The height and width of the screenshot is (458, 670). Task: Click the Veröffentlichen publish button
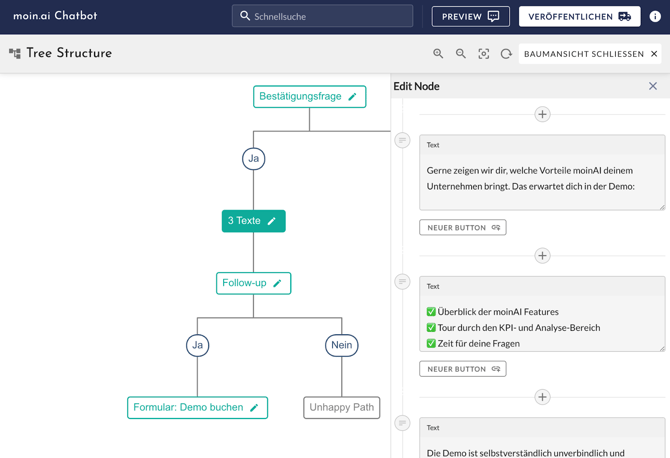coord(579,16)
